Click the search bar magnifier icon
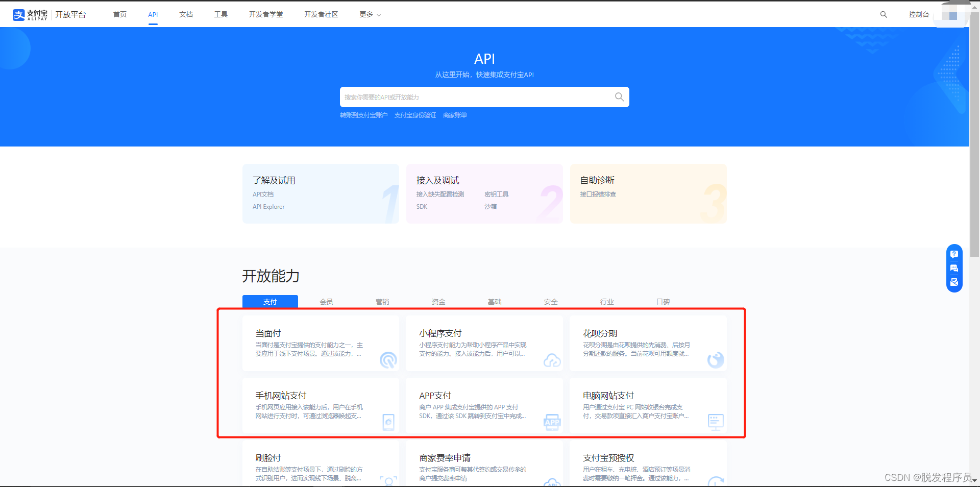Screen dimensions: 980x487 [x=619, y=97]
